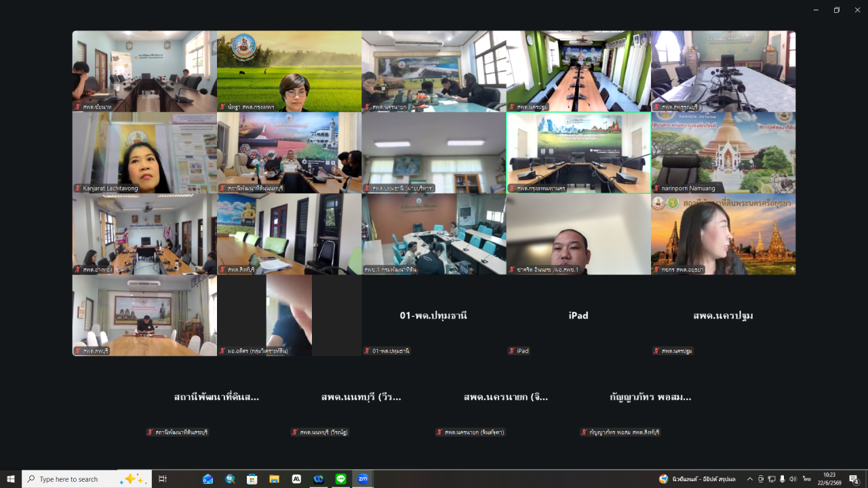Screen dimensions: 868x488
Task: Click the Webex icon in the taskbar
Action: tap(318, 479)
